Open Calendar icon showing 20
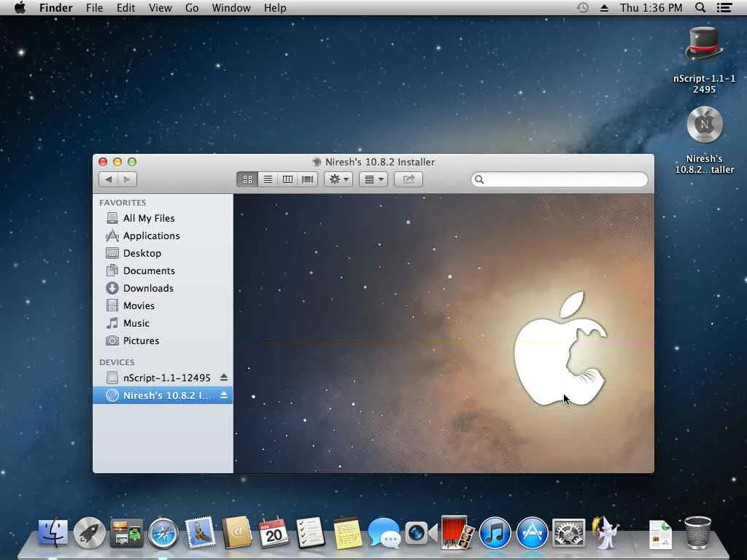The width and height of the screenshot is (747, 560). (274, 532)
